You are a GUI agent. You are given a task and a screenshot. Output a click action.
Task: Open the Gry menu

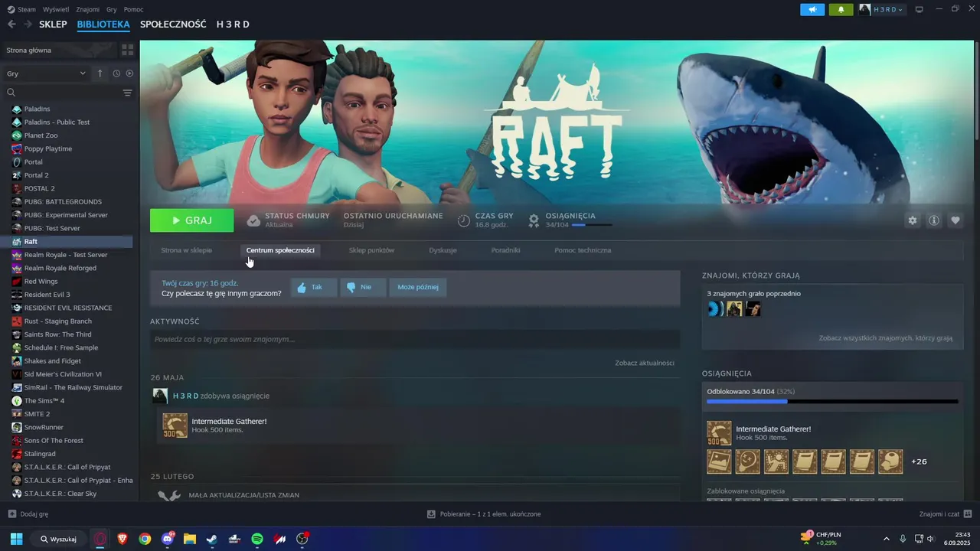pyautogui.click(x=112, y=9)
